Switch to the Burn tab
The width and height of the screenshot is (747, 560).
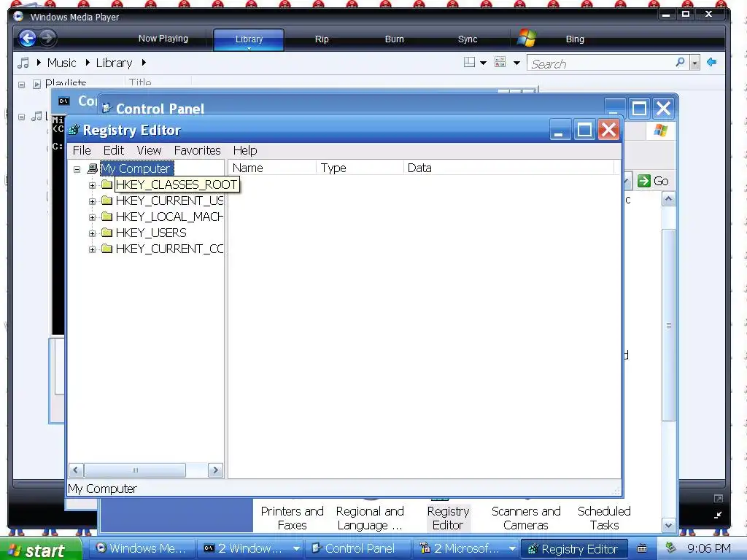[394, 39]
